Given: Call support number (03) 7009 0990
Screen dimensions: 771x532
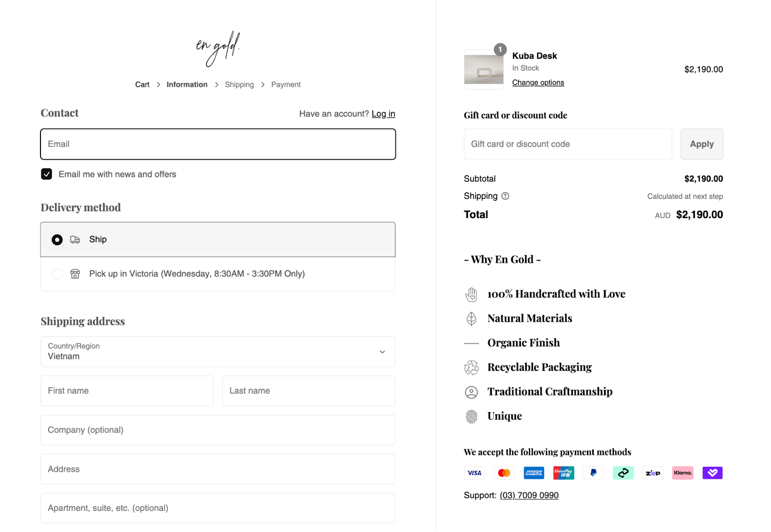Looking at the screenshot, I should (529, 495).
